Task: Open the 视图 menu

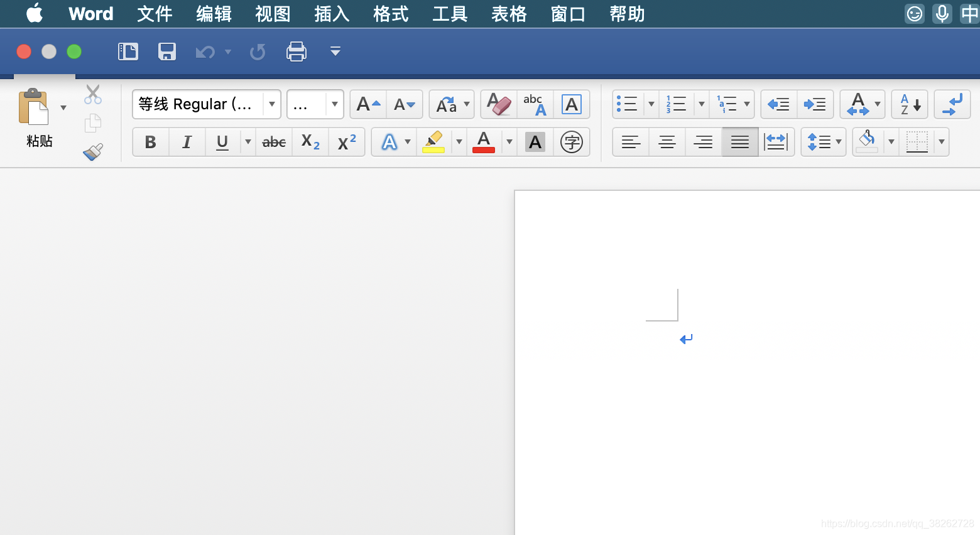Action: (x=273, y=14)
